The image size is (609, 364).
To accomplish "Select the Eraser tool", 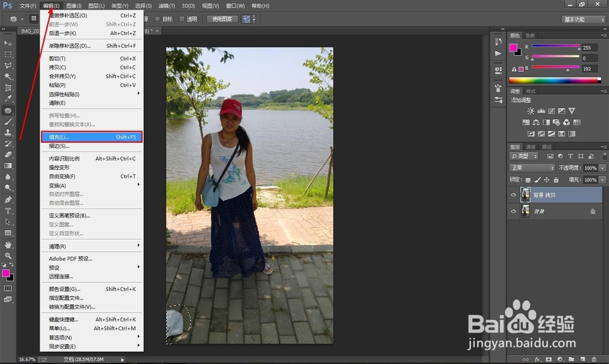I will (x=8, y=155).
